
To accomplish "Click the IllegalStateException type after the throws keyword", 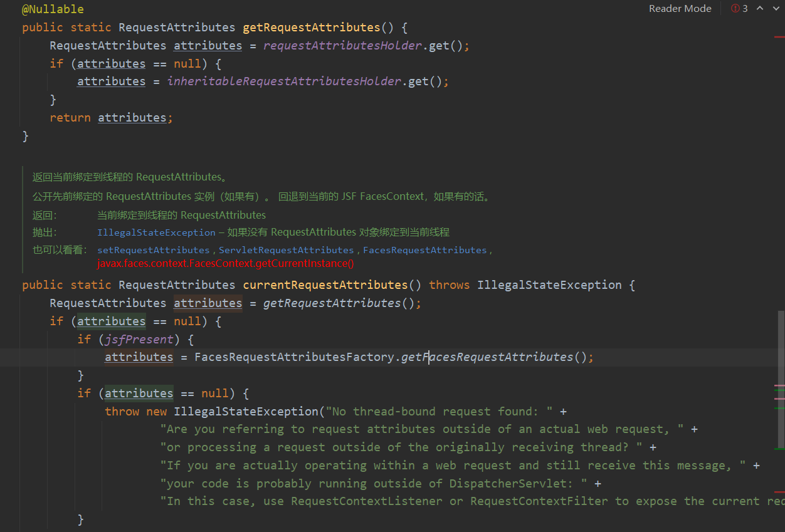I will pos(549,285).
